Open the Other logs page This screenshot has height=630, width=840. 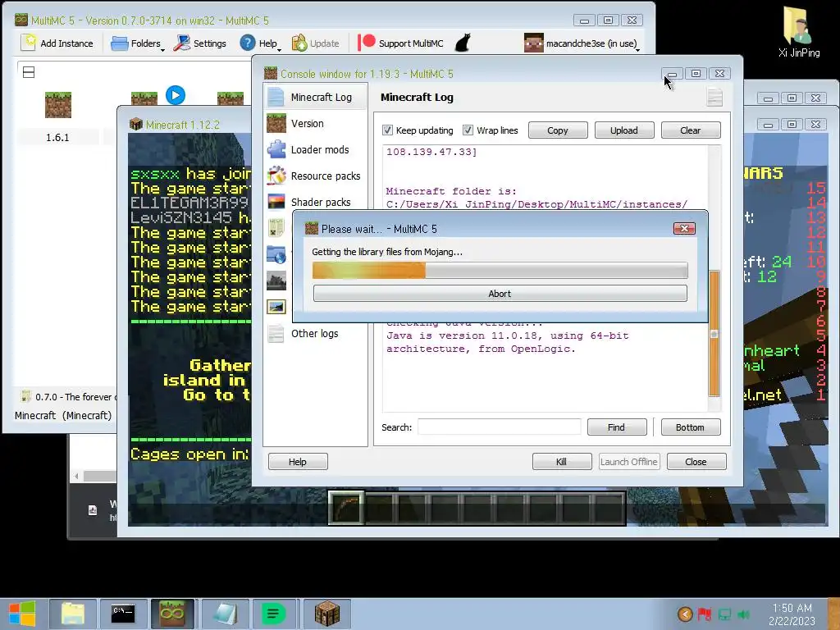tap(316, 333)
